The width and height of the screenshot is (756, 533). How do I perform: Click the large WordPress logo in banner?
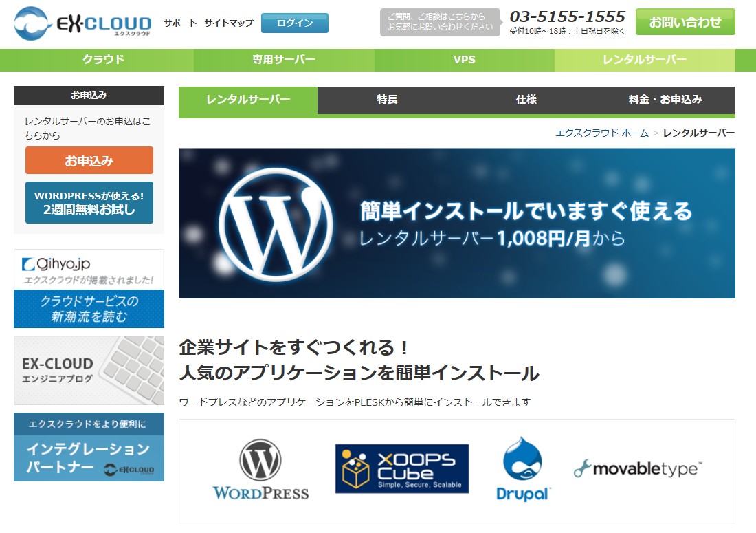click(x=276, y=224)
